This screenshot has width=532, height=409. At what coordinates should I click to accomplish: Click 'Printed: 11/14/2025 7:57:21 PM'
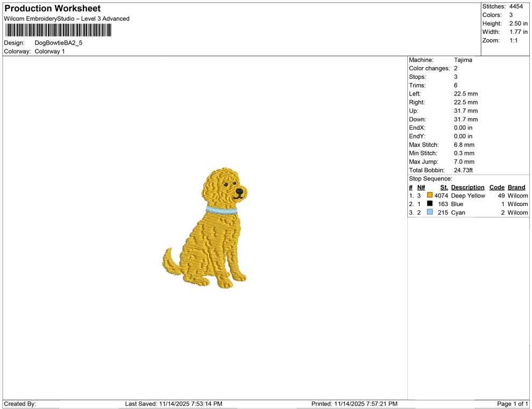pyautogui.click(x=354, y=404)
